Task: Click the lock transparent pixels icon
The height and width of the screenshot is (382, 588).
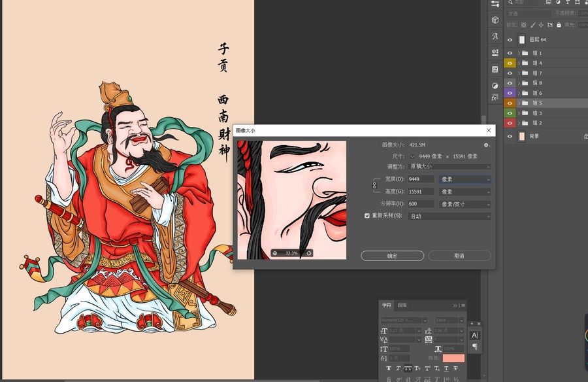Action: click(524, 25)
